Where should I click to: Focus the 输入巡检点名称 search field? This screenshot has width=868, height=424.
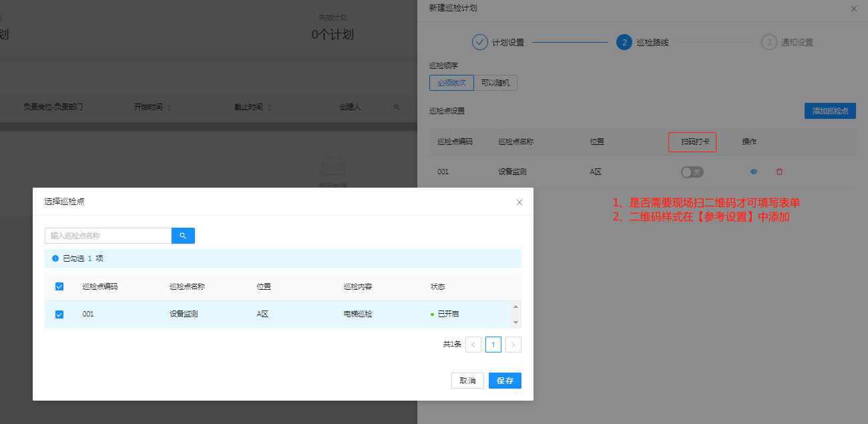point(108,236)
